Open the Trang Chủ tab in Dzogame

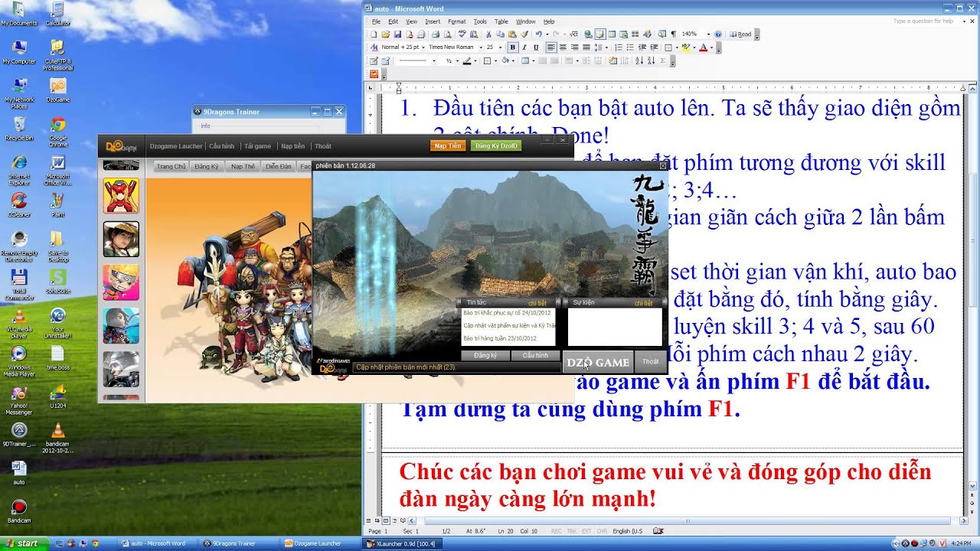171,166
